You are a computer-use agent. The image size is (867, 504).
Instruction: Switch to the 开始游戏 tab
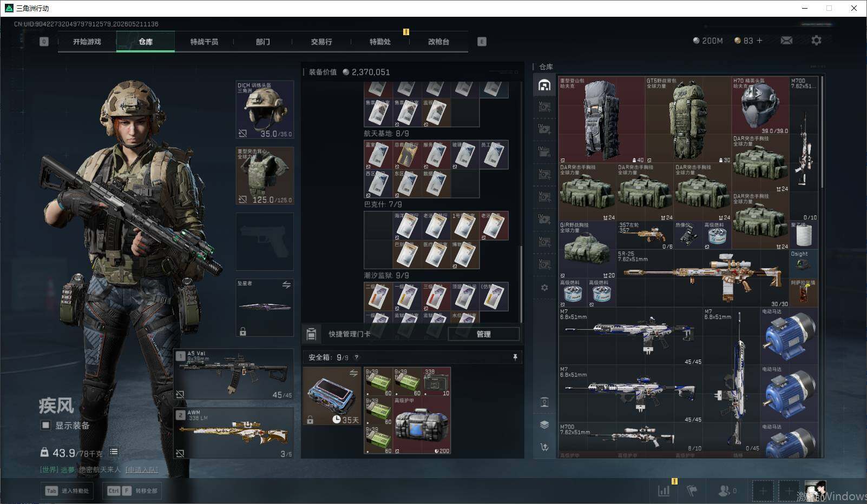(x=87, y=42)
